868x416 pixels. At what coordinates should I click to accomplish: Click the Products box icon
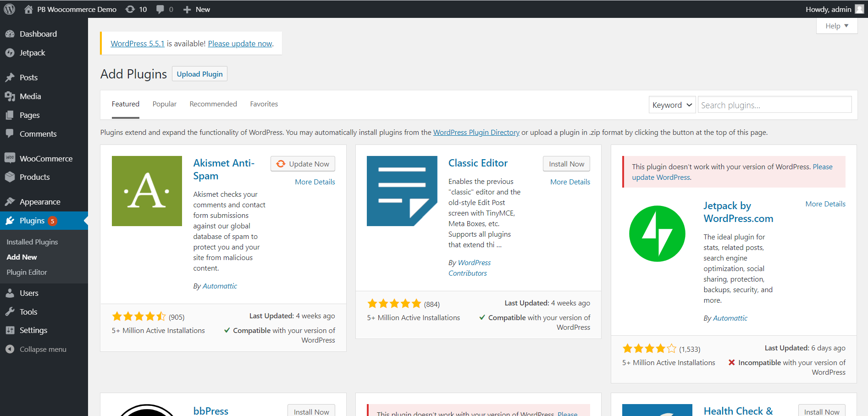pos(10,177)
